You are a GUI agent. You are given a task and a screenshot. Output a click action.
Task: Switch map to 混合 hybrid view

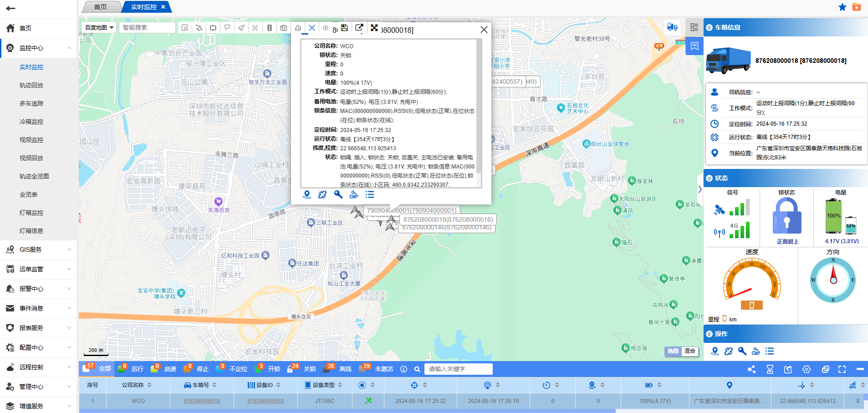pyautogui.click(x=689, y=351)
